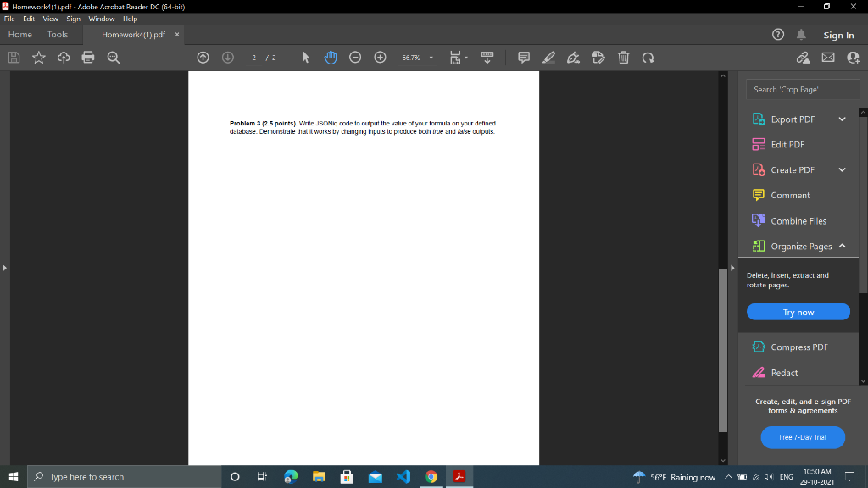
Task: Switch to the Home tab
Action: (19, 34)
